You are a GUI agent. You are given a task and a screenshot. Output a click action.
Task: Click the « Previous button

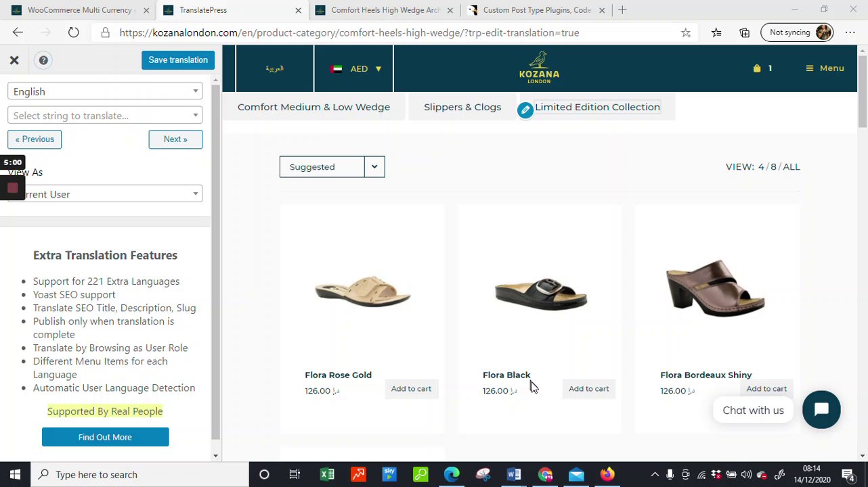(35, 139)
